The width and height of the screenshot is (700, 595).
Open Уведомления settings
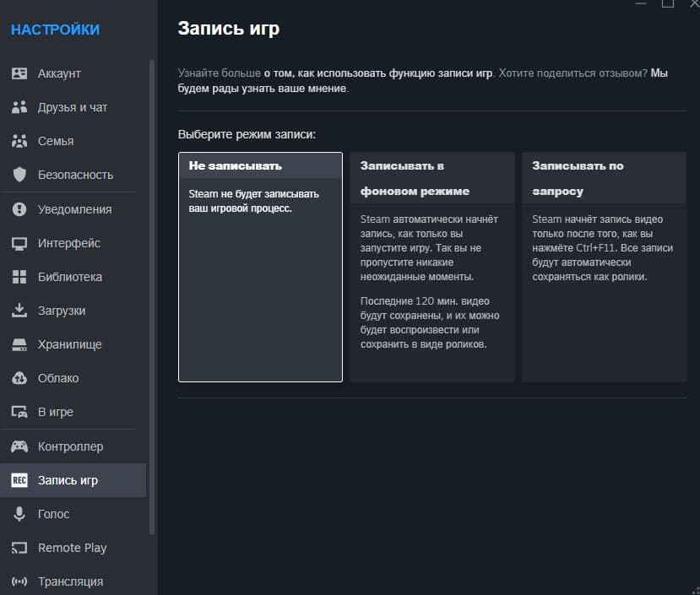coord(73,209)
